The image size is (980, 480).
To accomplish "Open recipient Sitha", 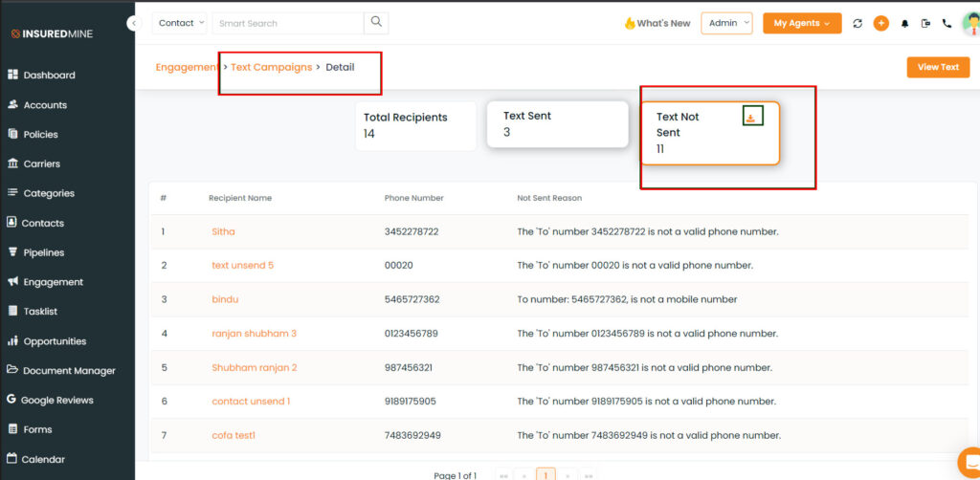I will tap(223, 231).
